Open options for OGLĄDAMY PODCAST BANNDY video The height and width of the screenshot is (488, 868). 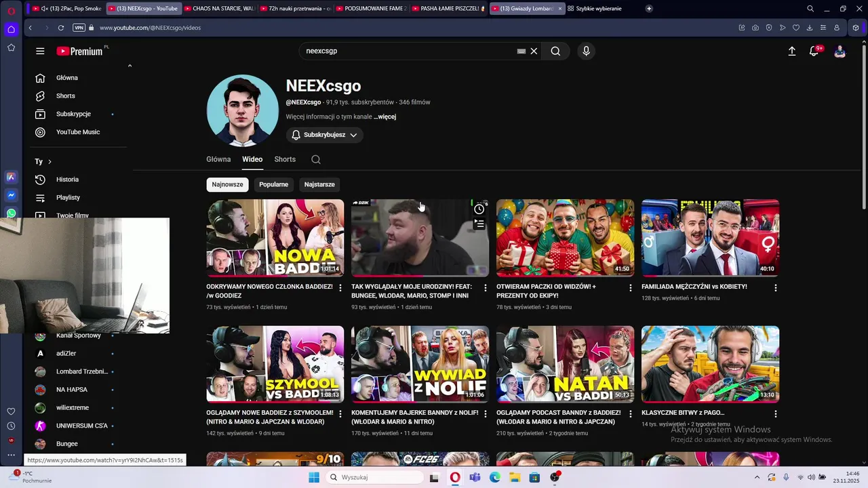[630, 413]
